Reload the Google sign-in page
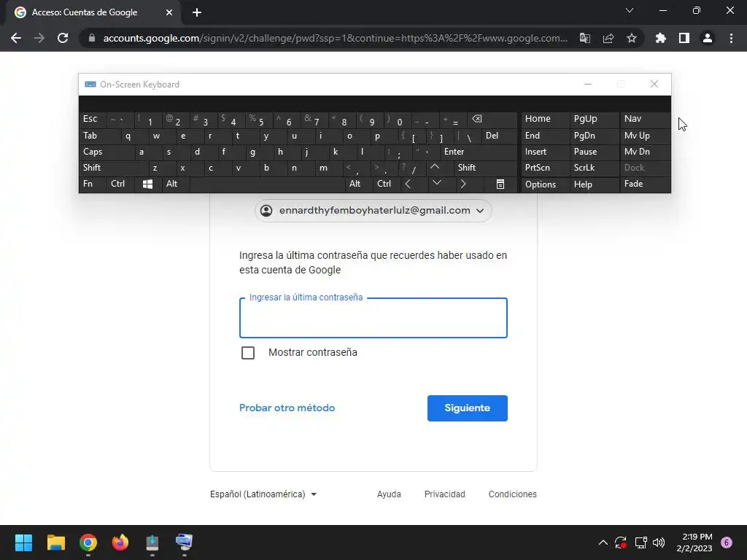Viewport: 747px width, 560px height. (x=63, y=38)
